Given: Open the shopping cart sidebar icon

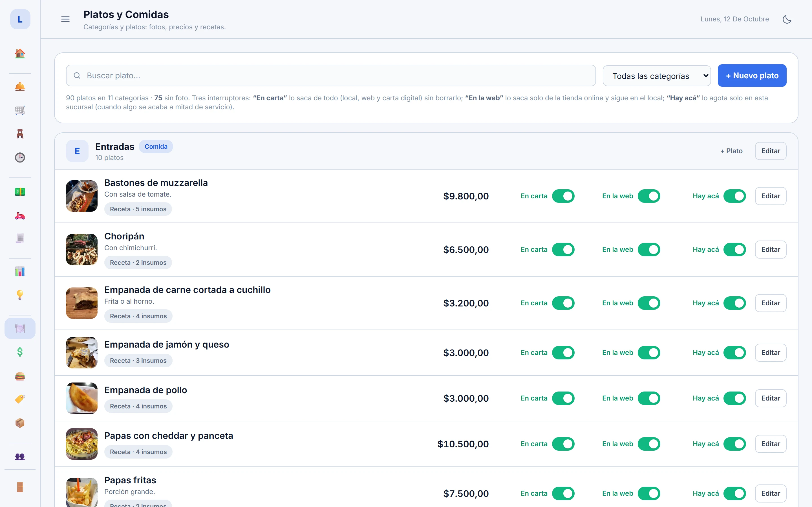Looking at the screenshot, I should click(20, 110).
